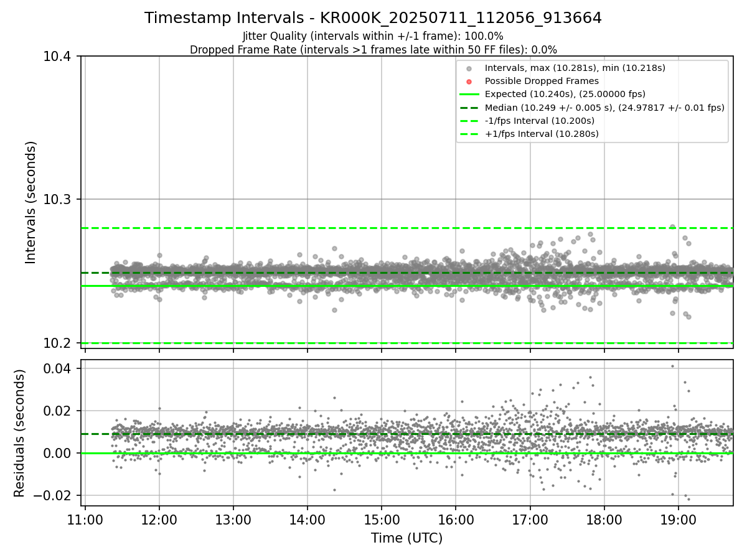Screen dimensions: 747x560
Task: Click the Time (UTC) x-axis label
Action: click(x=407, y=538)
